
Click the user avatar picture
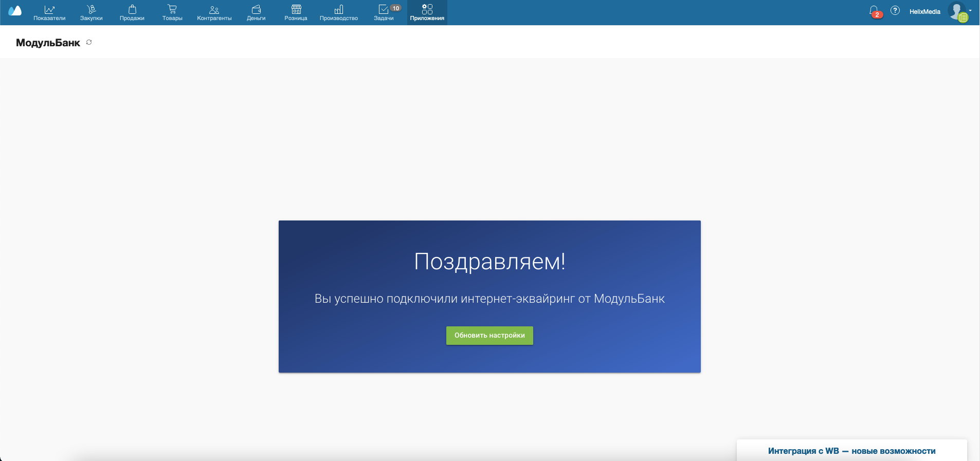tap(957, 11)
